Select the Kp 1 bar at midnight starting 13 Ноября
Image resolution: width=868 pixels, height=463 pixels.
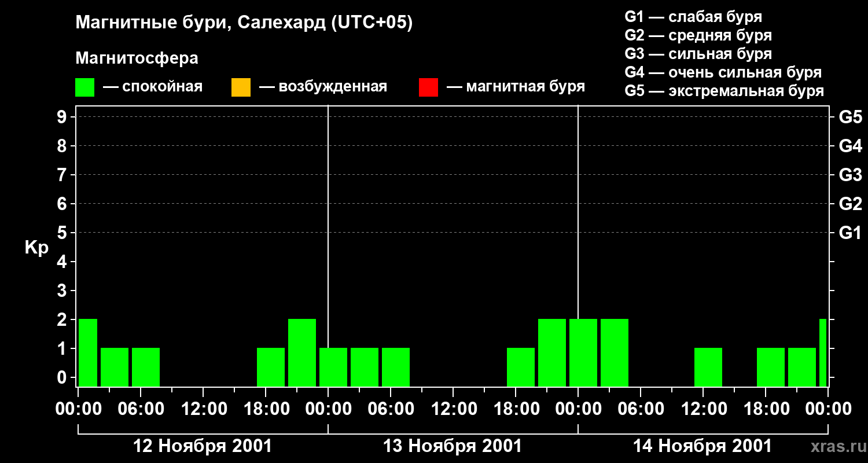[x=333, y=367]
